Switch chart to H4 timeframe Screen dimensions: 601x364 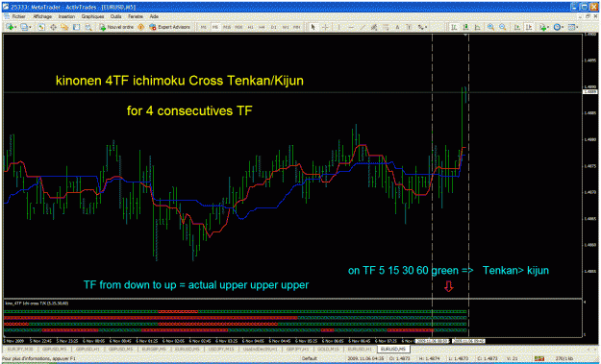pos(262,27)
